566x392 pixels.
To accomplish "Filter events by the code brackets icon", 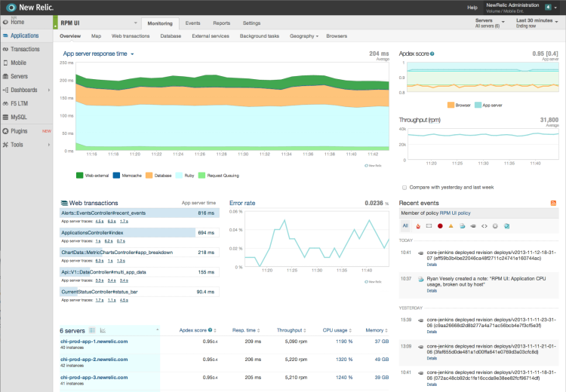I will (x=484, y=226).
